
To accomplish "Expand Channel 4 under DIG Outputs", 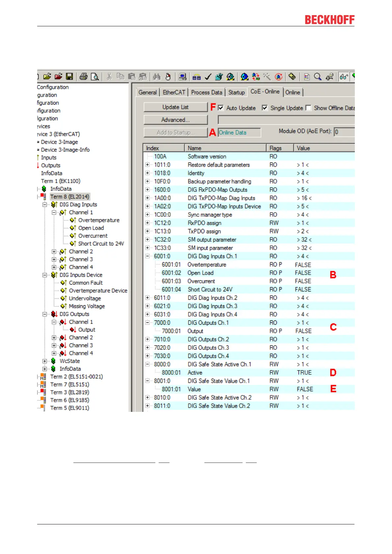I will (x=54, y=353).
